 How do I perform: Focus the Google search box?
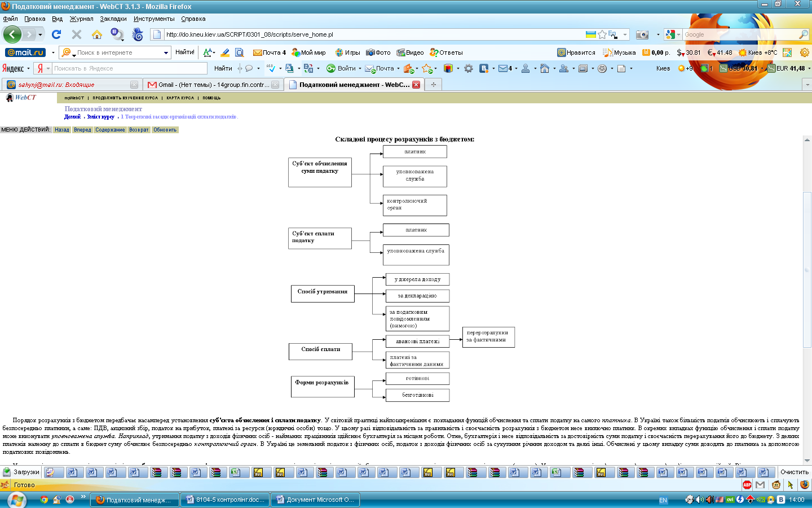(x=740, y=34)
